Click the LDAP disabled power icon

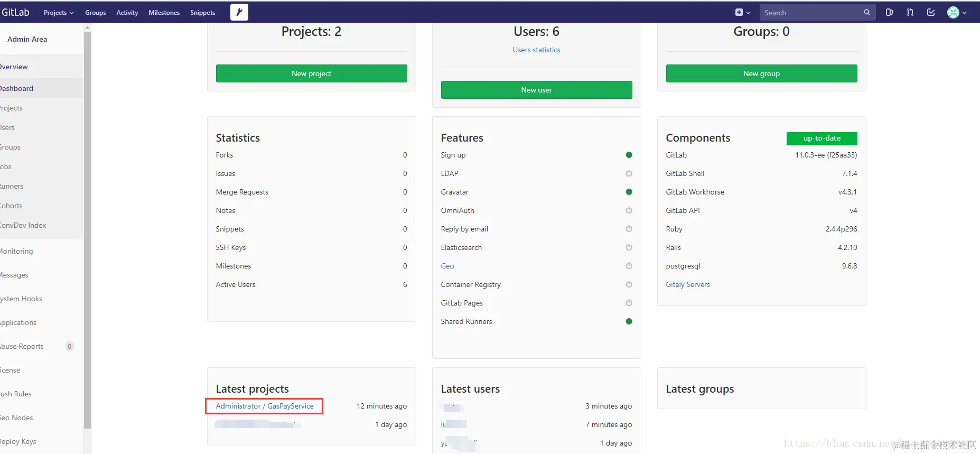coord(629,173)
